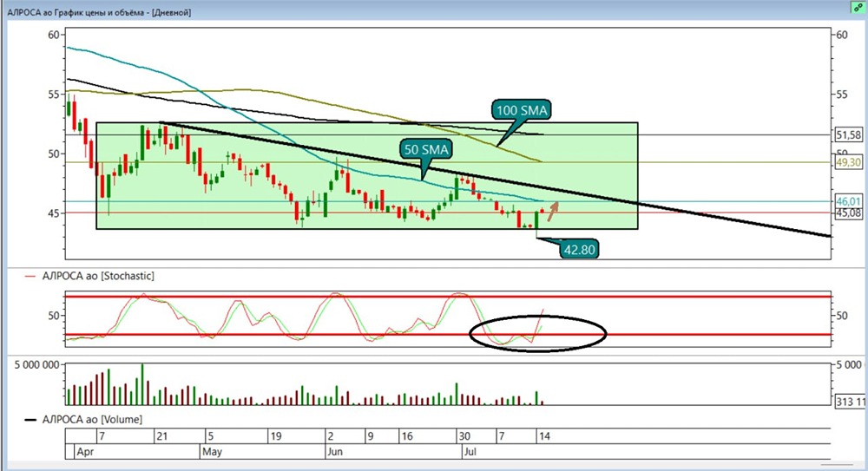This screenshot has width=868, height=471.
Task: Click the green chain link icon
Action: point(858,7)
